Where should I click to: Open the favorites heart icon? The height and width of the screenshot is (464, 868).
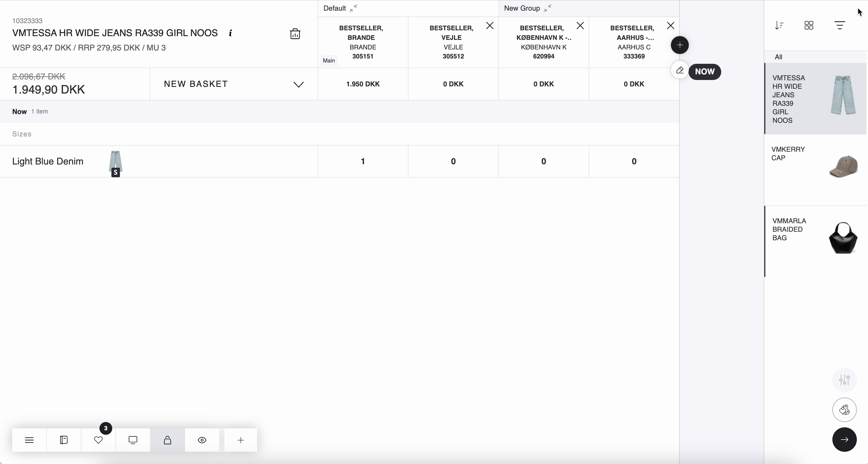pyautogui.click(x=98, y=440)
